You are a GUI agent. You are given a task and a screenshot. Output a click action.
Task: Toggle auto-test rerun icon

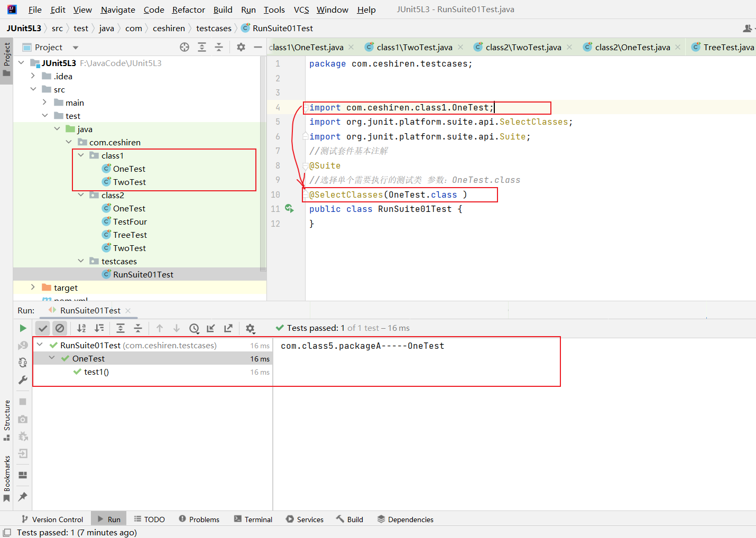tap(23, 363)
